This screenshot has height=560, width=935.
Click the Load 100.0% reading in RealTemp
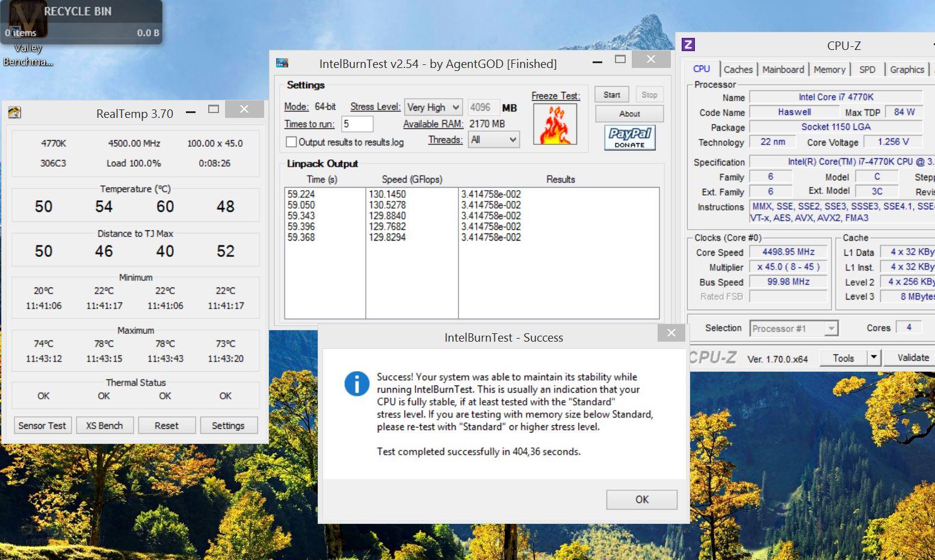click(134, 163)
